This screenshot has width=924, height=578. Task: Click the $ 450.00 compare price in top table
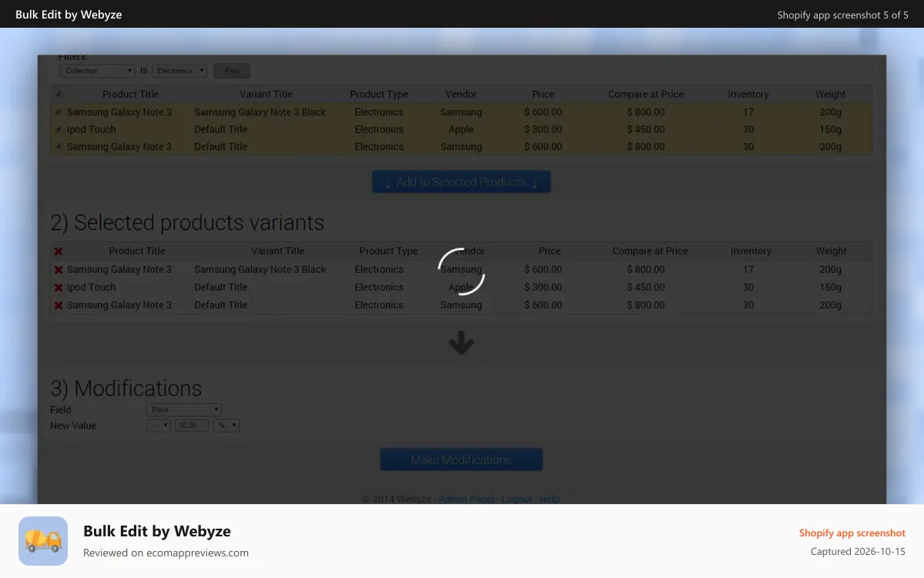tap(646, 129)
